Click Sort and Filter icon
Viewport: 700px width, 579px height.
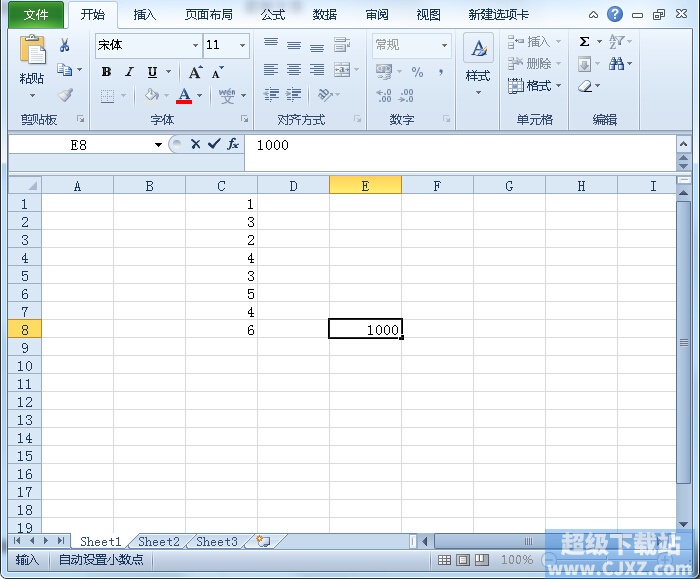click(x=616, y=42)
